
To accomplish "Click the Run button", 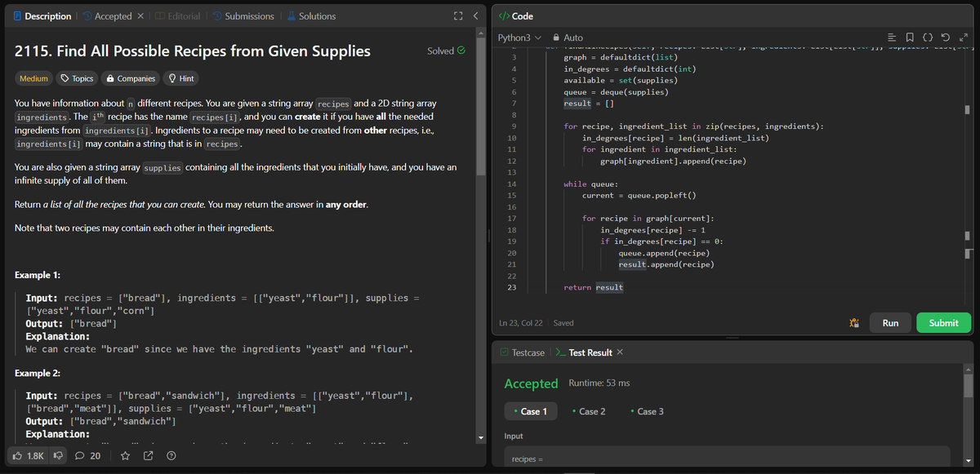I will tap(890, 323).
